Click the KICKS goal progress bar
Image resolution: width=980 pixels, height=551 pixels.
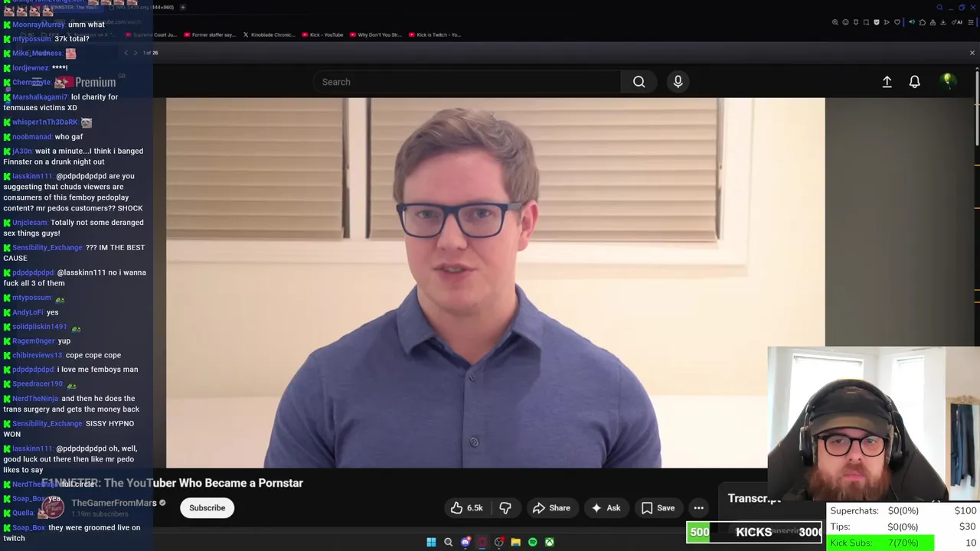(754, 532)
